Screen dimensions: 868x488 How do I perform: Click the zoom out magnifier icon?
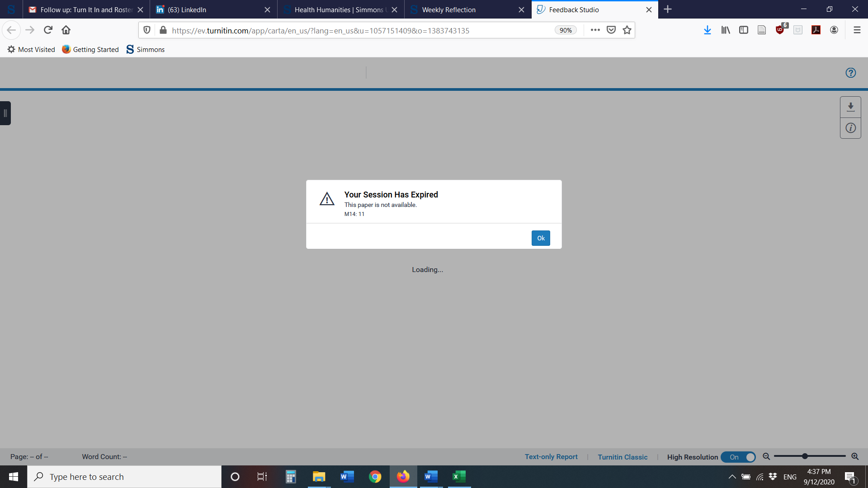click(x=766, y=456)
